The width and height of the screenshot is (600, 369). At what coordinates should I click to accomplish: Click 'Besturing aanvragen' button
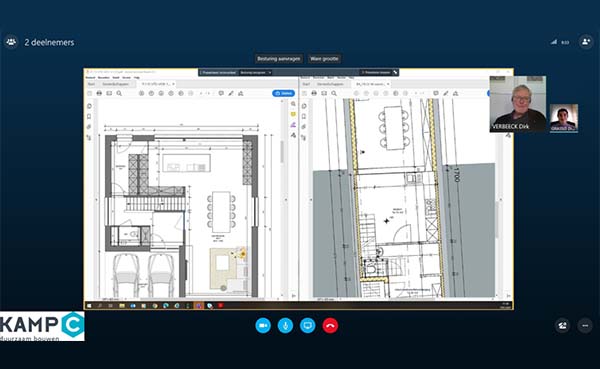click(x=279, y=59)
